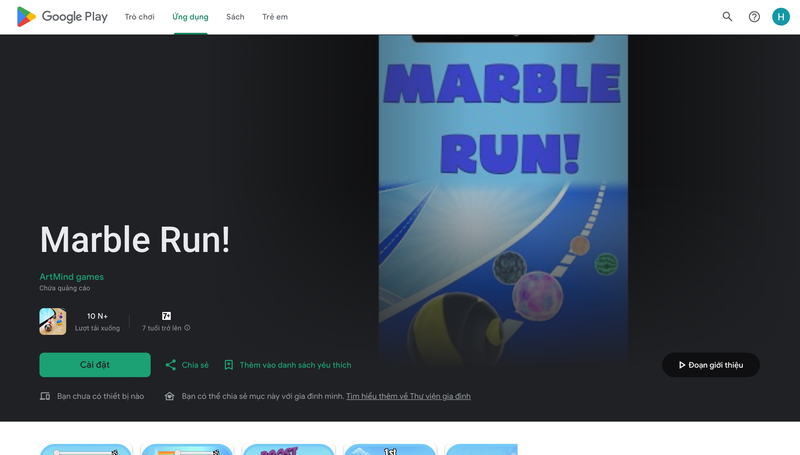This screenshot has width=800, height=455.
Task: Click the Marble Run app icon thumbnail
Action: [x=53, y=321]
